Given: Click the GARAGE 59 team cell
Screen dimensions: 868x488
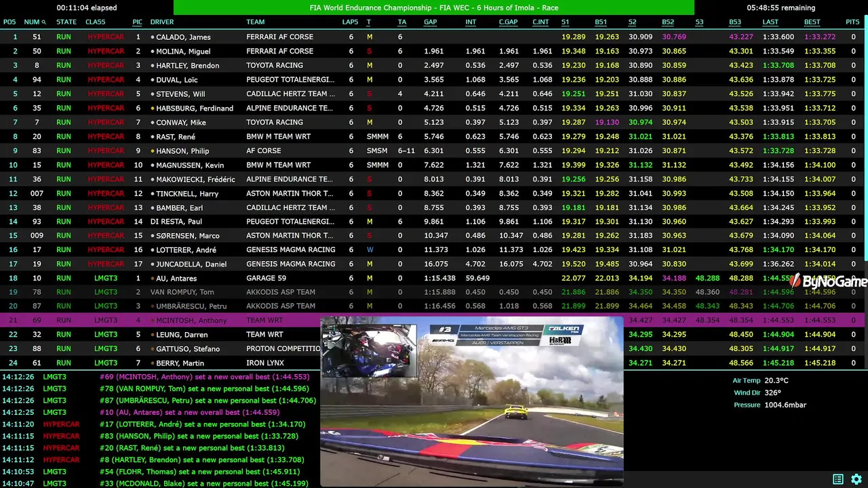Looking at the screenshot, I should (x=266, y=279).
